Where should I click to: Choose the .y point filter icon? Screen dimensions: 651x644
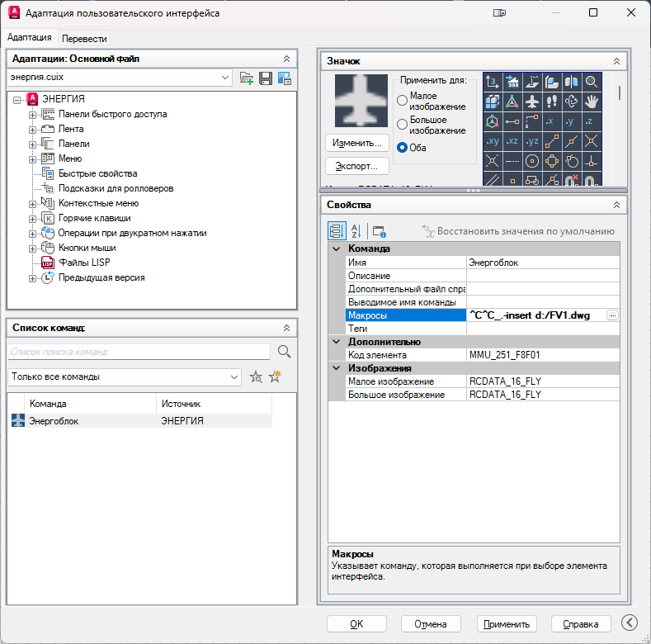click(x=572, y=121)
